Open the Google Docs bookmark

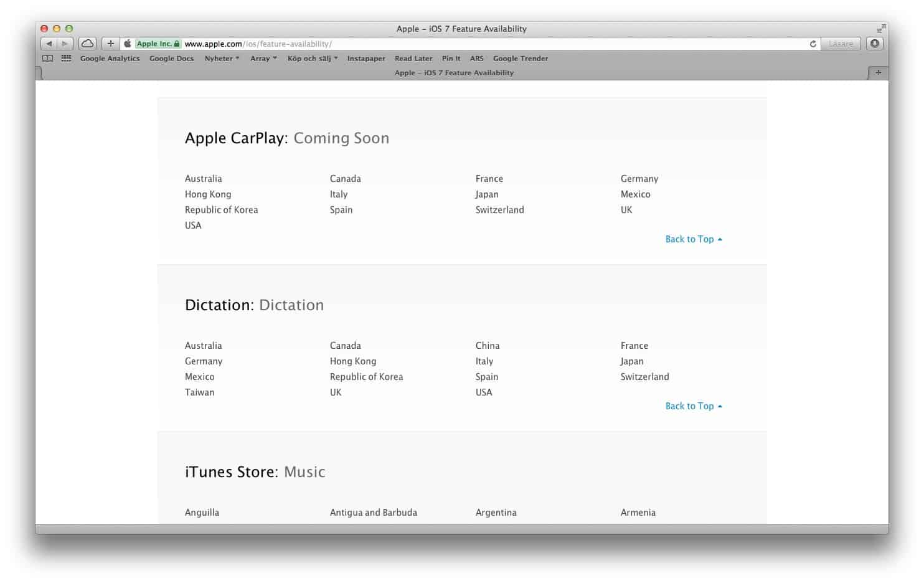tap(171, 59)
